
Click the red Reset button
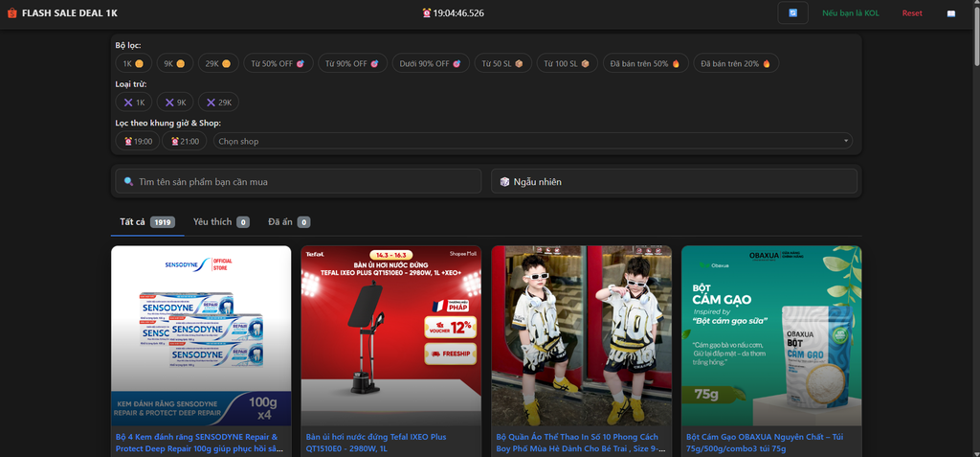pyautogui.click(x=912, y=13)
